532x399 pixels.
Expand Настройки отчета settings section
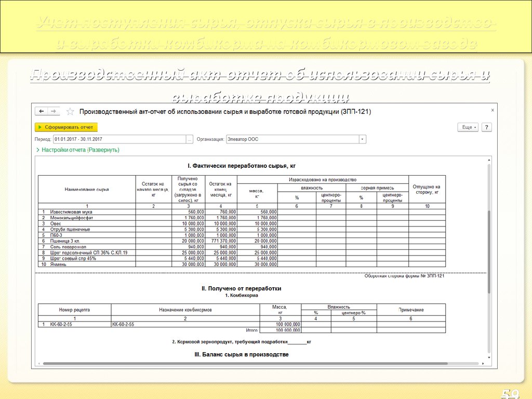pos(78,150)
